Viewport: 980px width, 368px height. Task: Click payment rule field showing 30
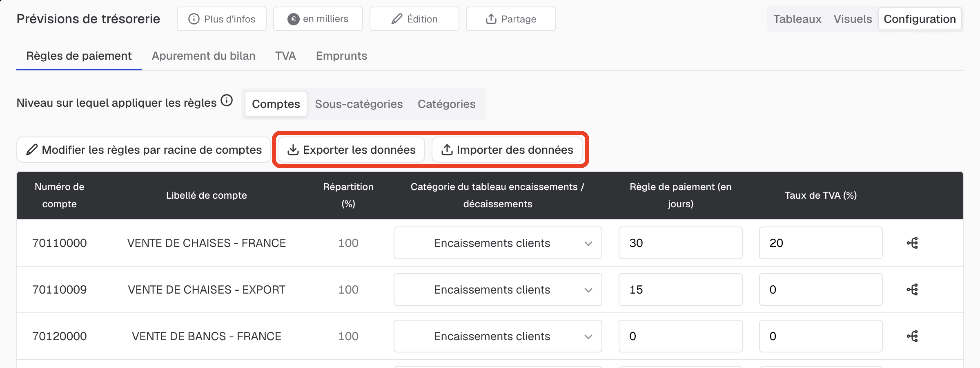(680, 243)
